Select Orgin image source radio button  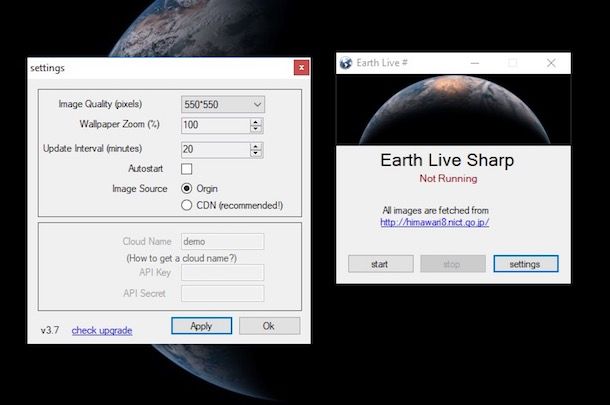(x=187, y=188)
